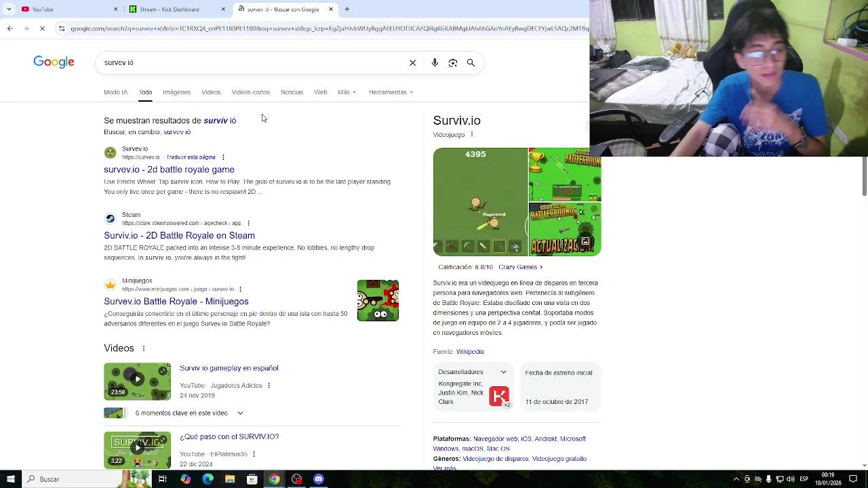
Task: Go back with browser back arrow
Action: 9,28
